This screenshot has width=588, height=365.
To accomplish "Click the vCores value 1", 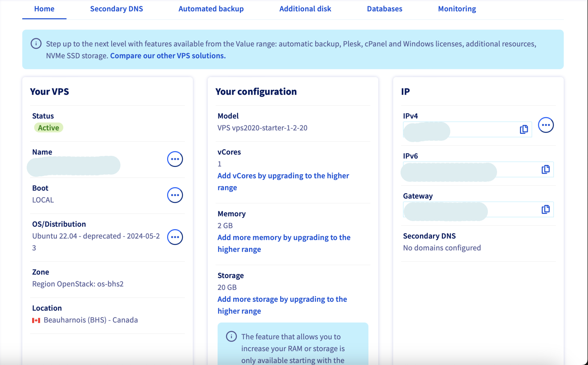I will pos(220,164).
